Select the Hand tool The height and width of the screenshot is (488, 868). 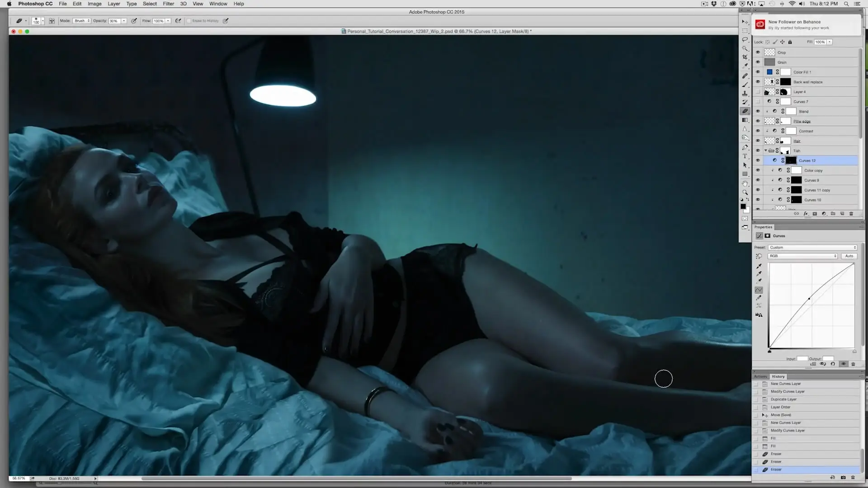coord(745,183)
